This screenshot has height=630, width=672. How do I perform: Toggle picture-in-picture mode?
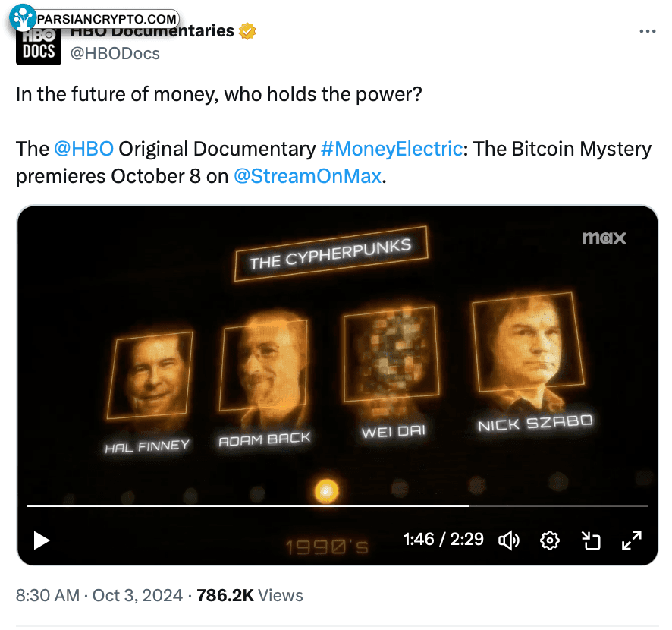[591, 540]
